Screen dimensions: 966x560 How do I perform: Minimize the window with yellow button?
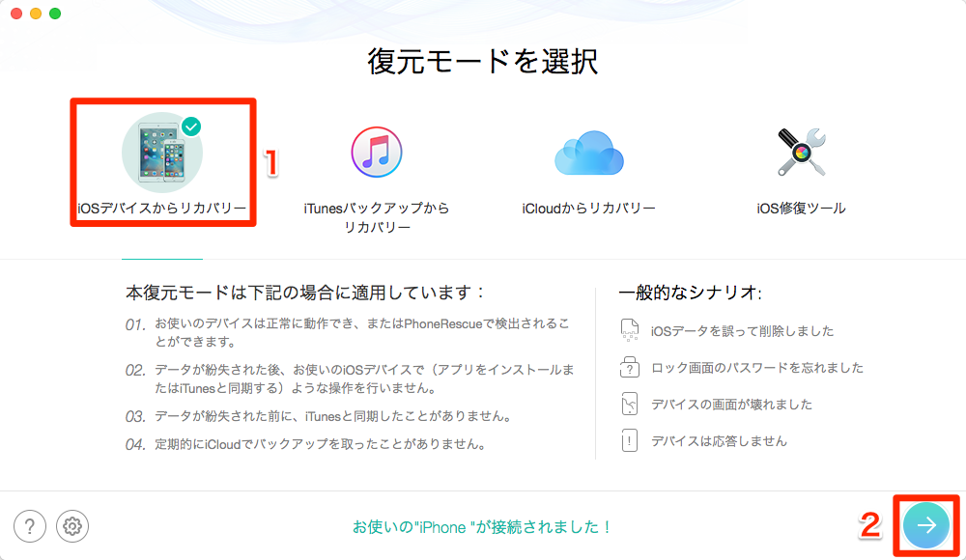[36, 14]
